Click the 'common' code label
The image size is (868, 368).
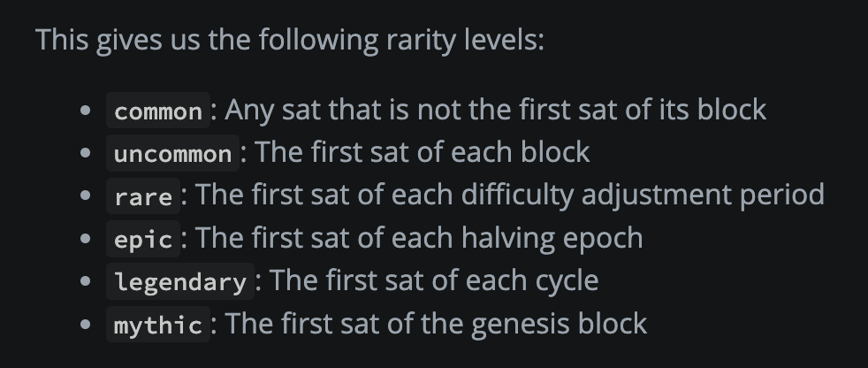[x=158, y=111]
